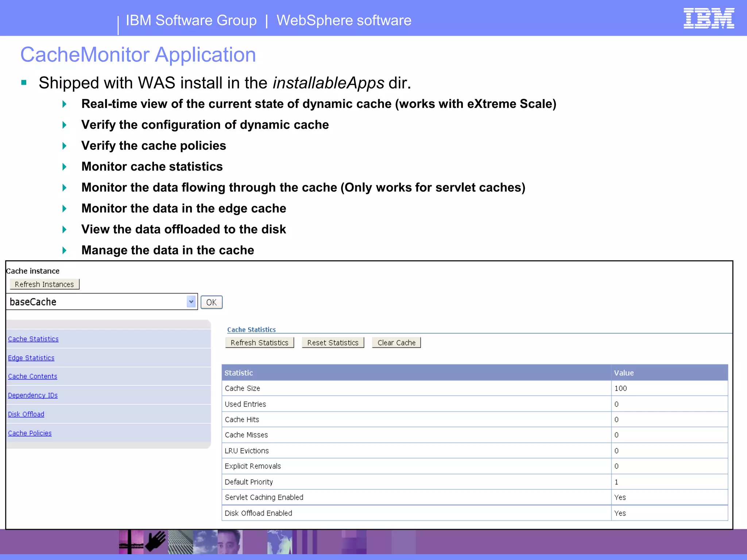
Task: Click the Manage the data in the cache bullet
Action: (168, 250)
